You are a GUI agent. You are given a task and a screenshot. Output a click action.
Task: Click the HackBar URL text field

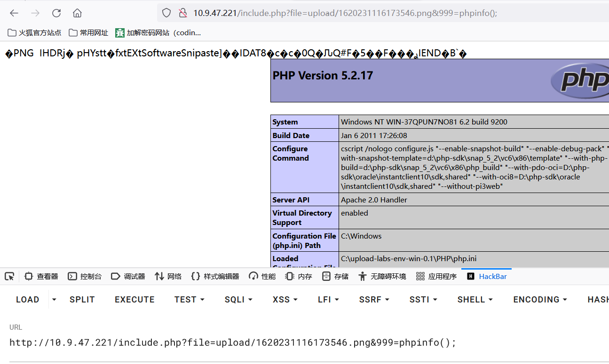point(309,342)
